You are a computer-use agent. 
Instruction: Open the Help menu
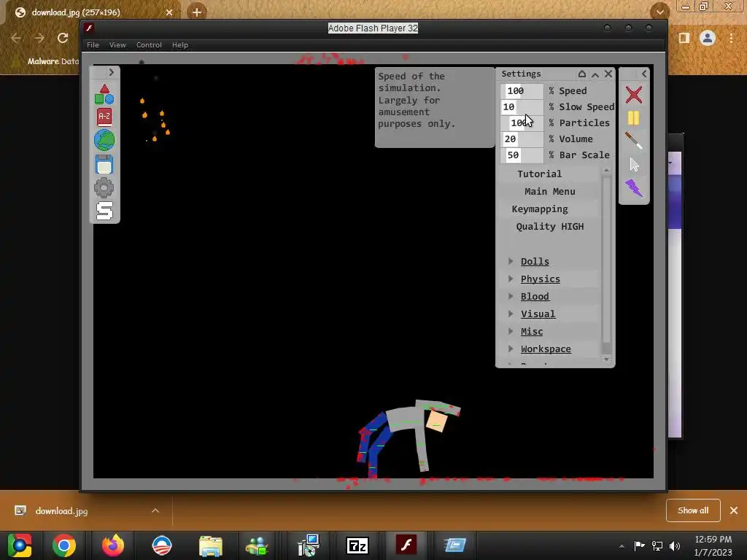[180, 44]
